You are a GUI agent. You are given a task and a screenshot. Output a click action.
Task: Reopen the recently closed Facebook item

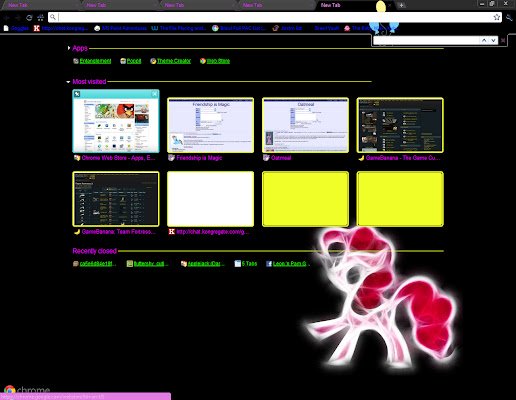pyautogui.click(x=288, y=264)
